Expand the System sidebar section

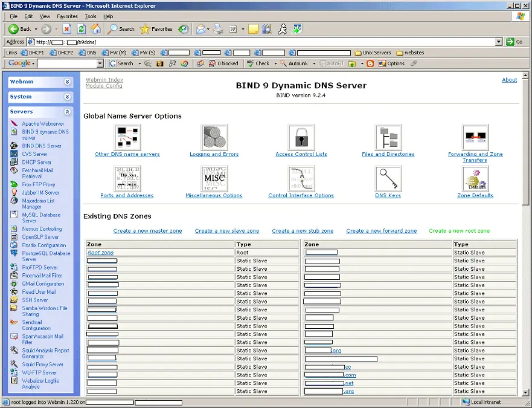[x=40, y=96]
